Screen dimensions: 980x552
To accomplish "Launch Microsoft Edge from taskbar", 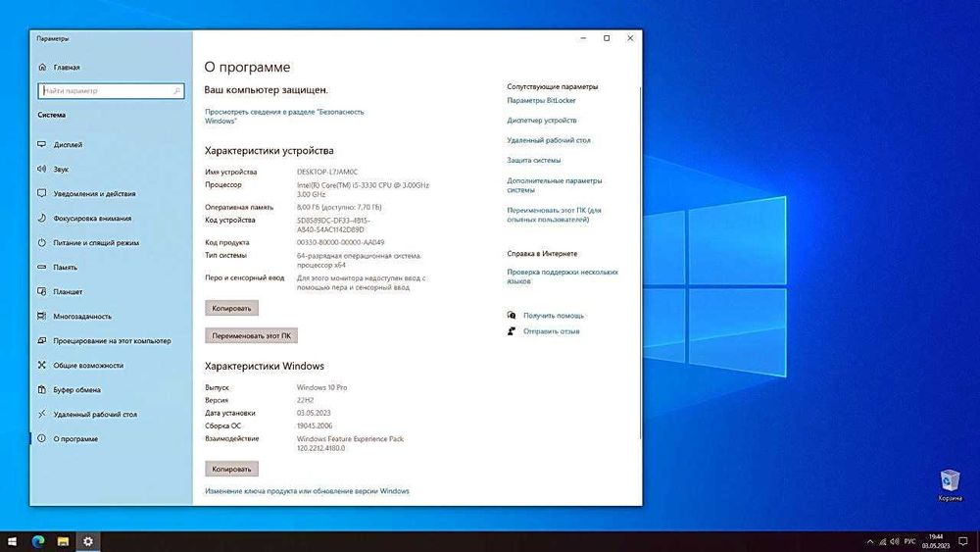I will click(x=37, y=541).
